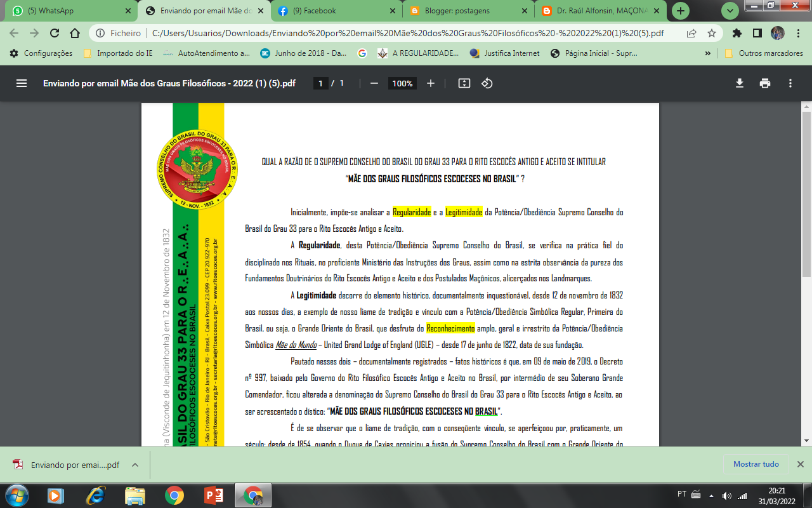Open the Google bookmark icon
812x508 pixels.
pos(362,53)
